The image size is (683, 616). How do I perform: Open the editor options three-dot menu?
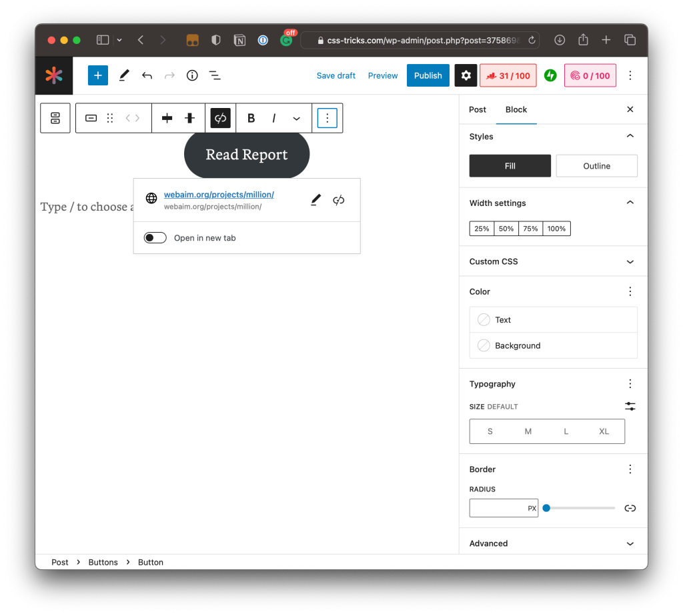[630, 75]
